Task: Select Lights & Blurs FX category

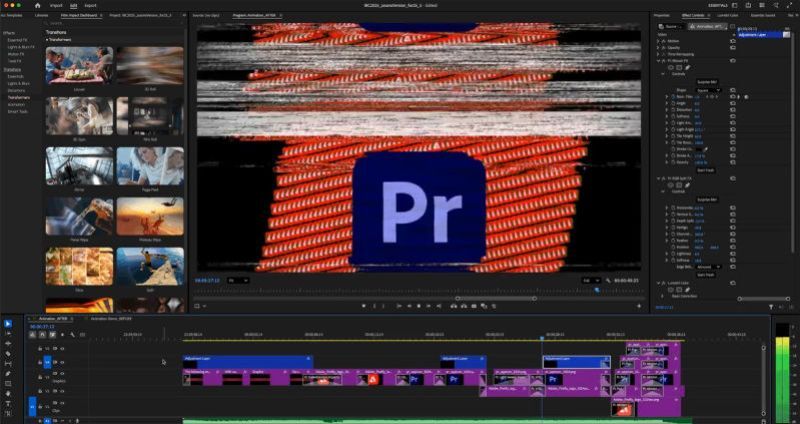Action: 21,47
